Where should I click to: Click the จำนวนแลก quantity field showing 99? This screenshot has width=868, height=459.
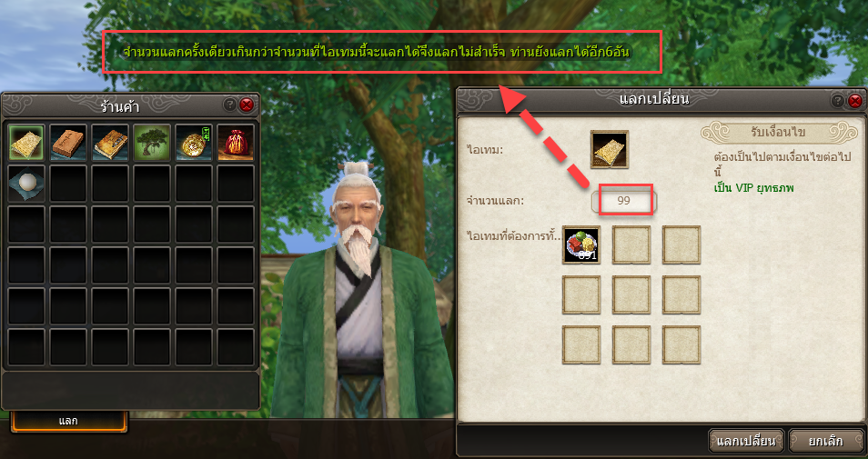(x=623, y=201)
